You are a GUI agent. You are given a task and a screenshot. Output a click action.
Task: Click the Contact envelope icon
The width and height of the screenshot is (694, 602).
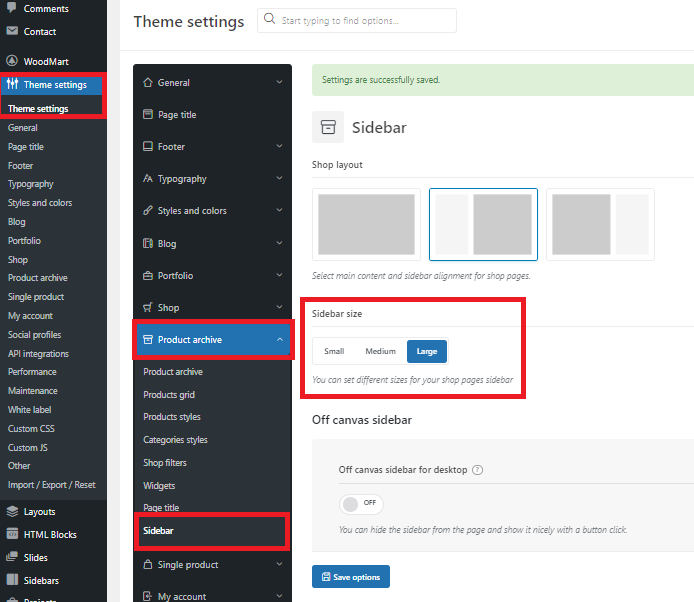point(12,31)
